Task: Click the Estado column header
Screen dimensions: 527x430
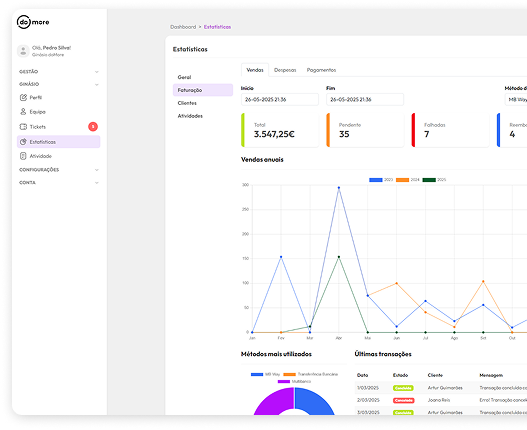Action: pyautogui.click(x=400, y=375)
